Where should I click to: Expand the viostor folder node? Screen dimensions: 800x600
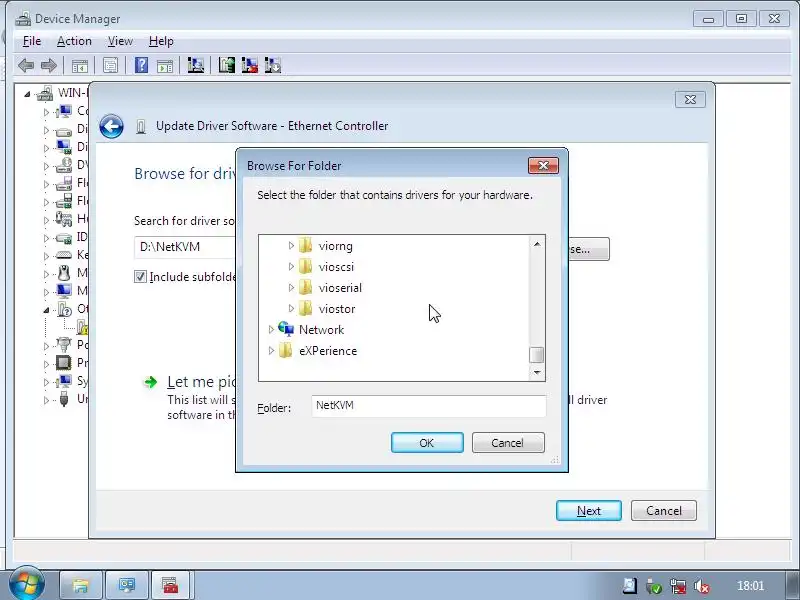tap(291, 308)
